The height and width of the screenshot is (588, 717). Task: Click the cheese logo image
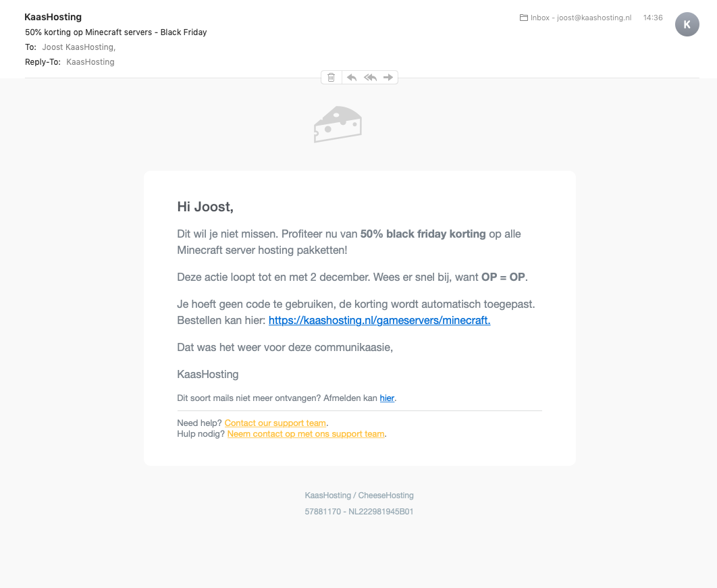coord(338,124)
